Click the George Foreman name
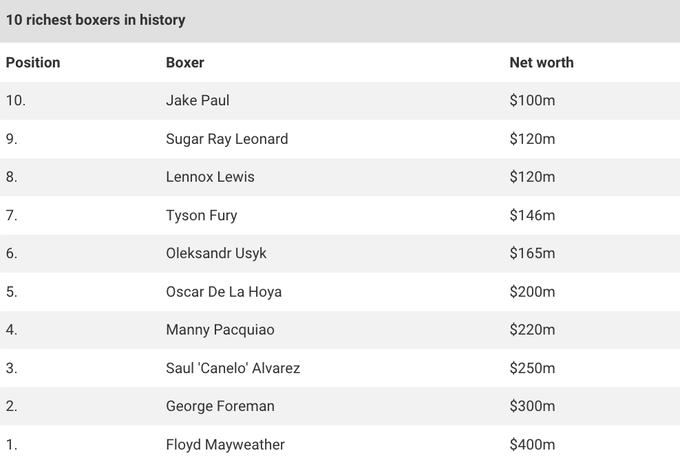 220,406
